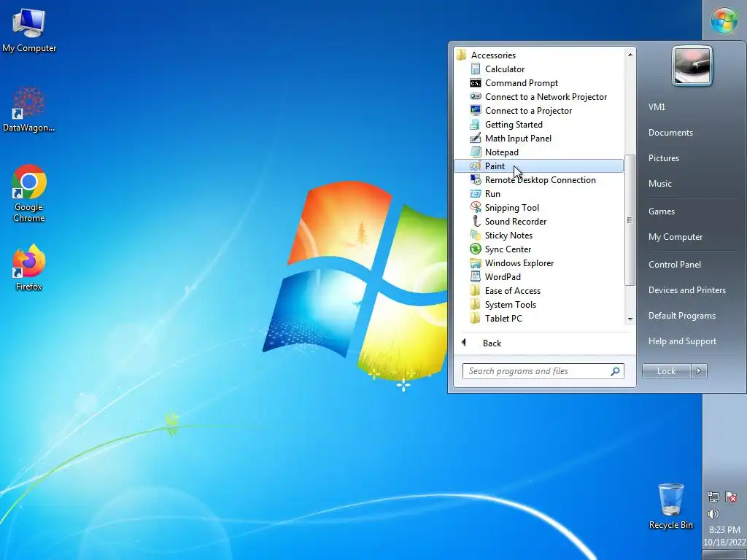Open Getting Started

pyautogui.click(x=538, y=124)
